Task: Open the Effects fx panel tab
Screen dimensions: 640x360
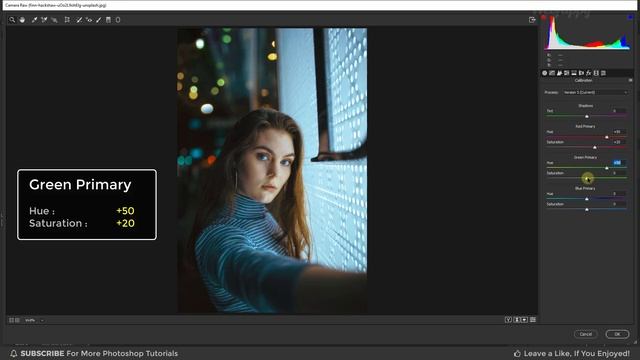Action: pyautogui.click(x=589, y=73)
